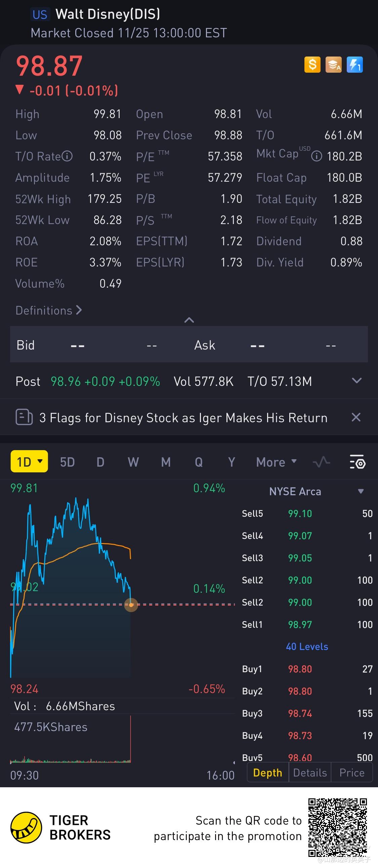The width and height of the screenshot is (378, 868).
Task: Tap the blue lightning bolt icon
Action: pos(355,64)
